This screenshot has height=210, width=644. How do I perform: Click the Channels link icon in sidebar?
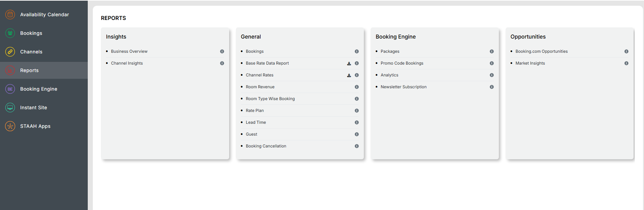point(10,52)
